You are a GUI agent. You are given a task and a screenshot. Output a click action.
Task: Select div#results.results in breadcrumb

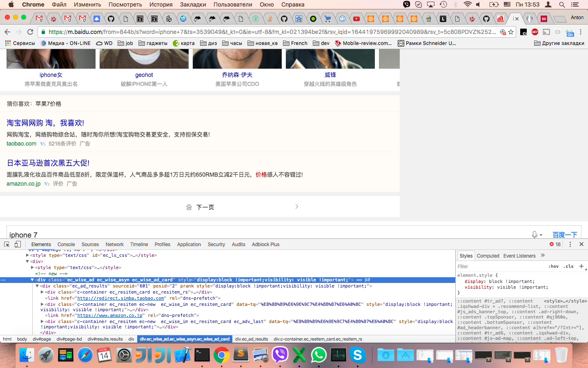(x=105, y=339)
